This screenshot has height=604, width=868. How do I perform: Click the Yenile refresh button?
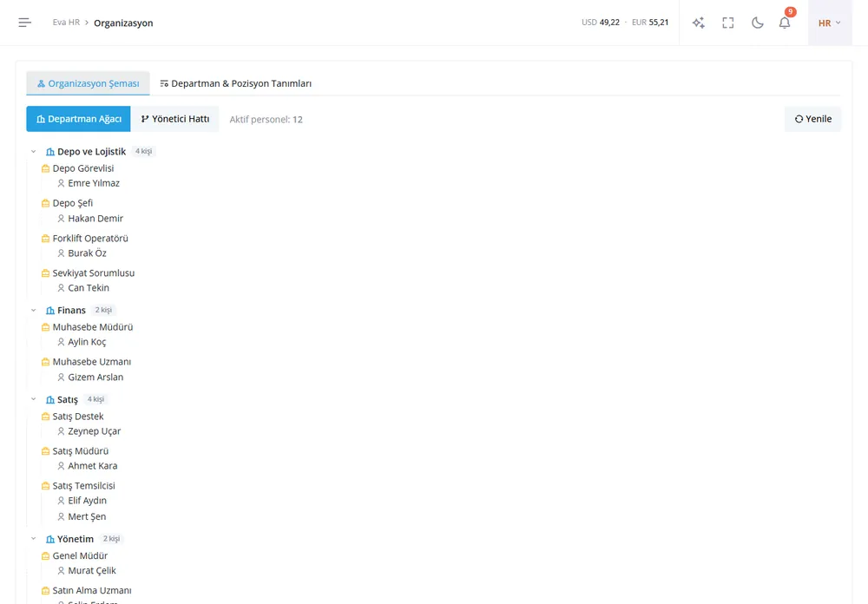coord(812,119)
